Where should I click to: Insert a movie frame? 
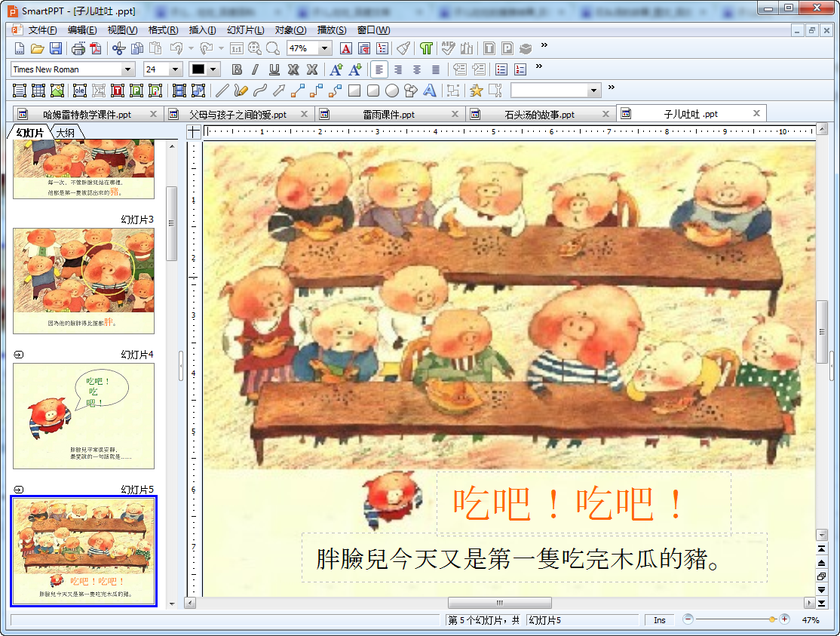click(x=179, y=91)
